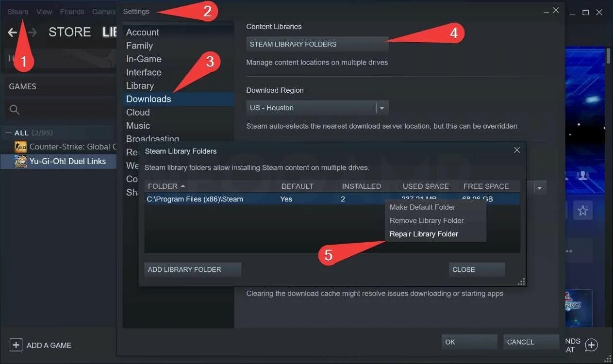Screen dimensions: 613x364
Task: Choose Make Default Folder from context menu
Action: click(422, 207)
